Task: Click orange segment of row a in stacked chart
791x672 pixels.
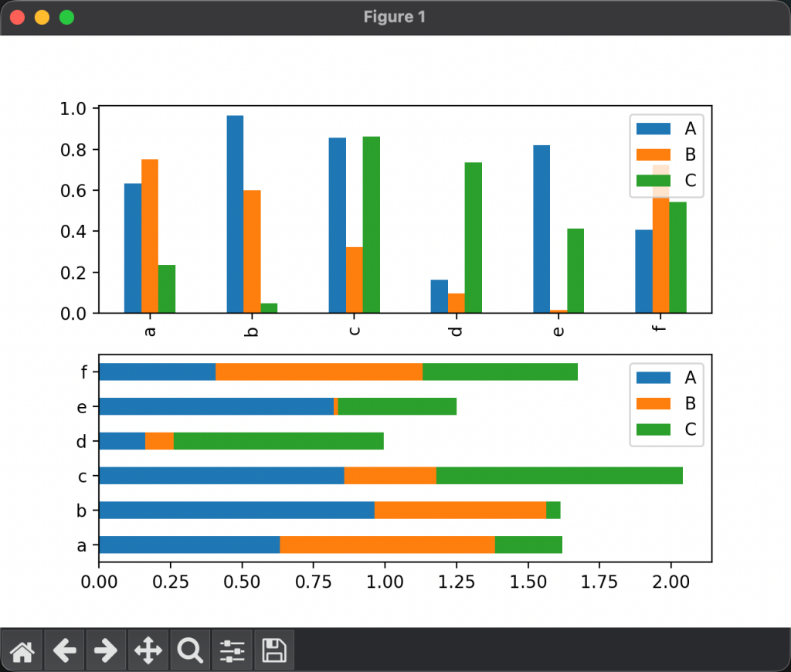Action: click(x=387, y=545)
